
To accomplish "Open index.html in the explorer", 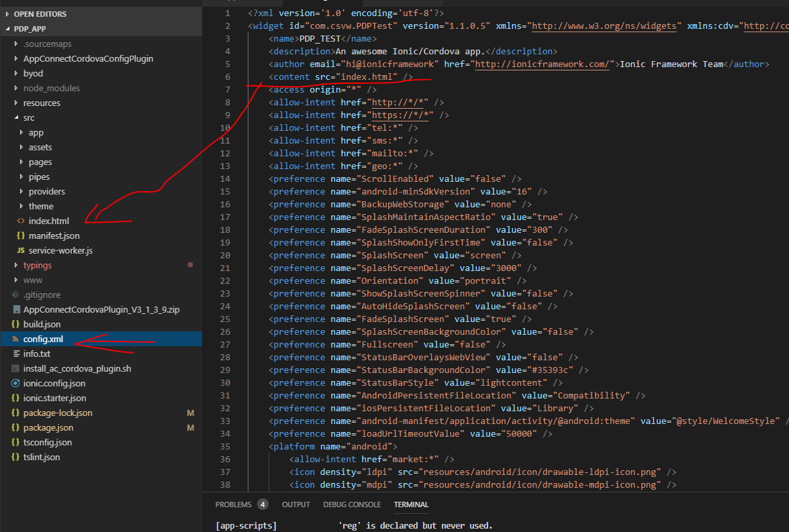I will tap(49, 221).
